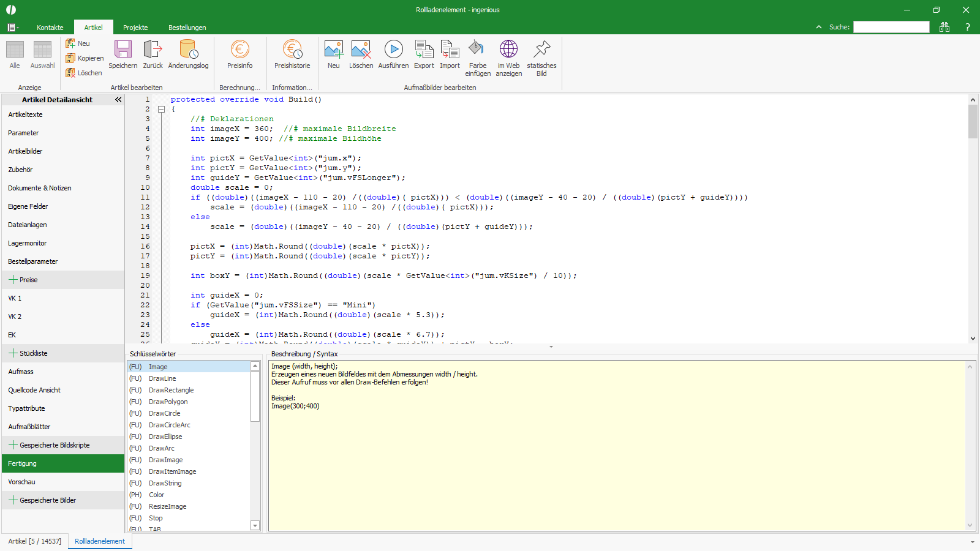The width and height of the screenshot is (980, 551).
Task: Open the help question mark
Action: [968, 27]
